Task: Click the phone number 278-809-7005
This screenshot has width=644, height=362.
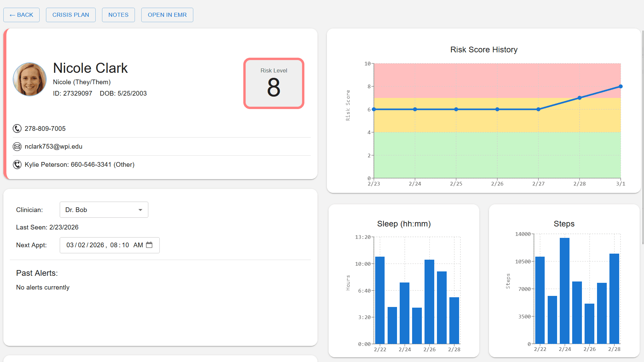Action: [x=45, y=128]
